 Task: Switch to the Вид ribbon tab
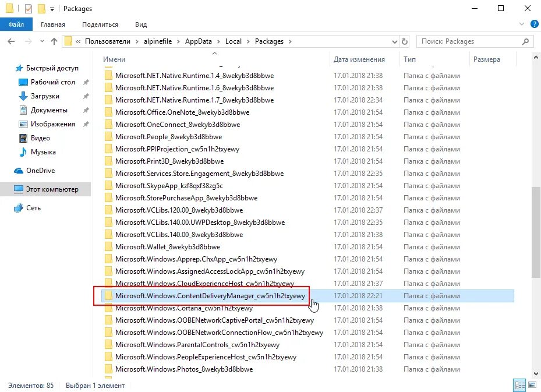[141, 24]
